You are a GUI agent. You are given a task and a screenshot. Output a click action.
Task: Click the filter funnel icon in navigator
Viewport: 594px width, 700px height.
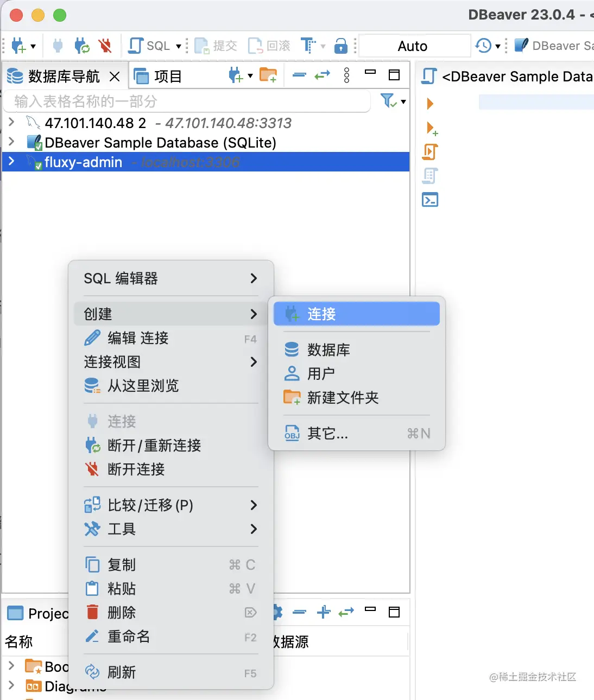click(388, 101)
